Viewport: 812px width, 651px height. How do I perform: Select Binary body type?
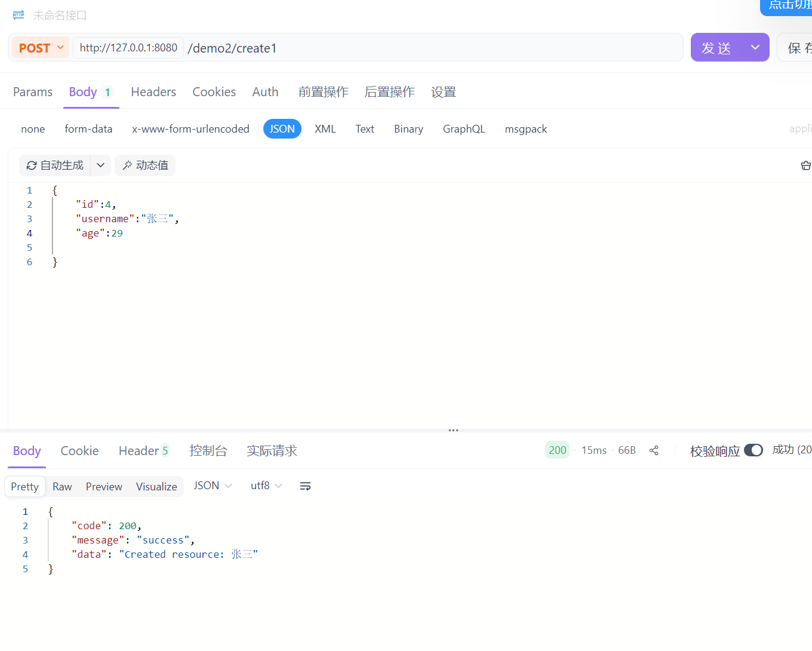pyautogui.click(x=408, y=129)
